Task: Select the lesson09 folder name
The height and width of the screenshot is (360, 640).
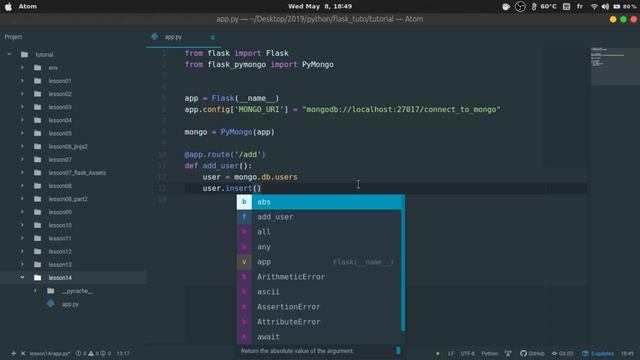Action: coord(60,212)
